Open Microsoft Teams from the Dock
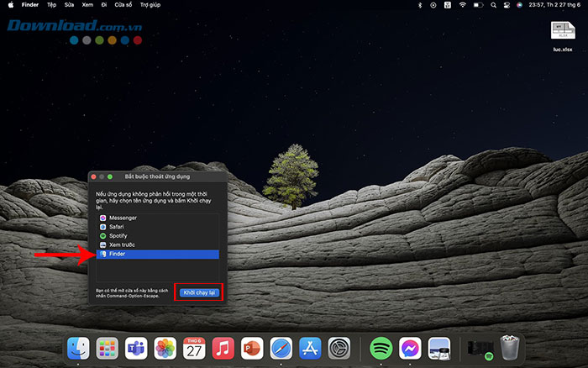The image size is (588, 368). click(x=136, y=348)
